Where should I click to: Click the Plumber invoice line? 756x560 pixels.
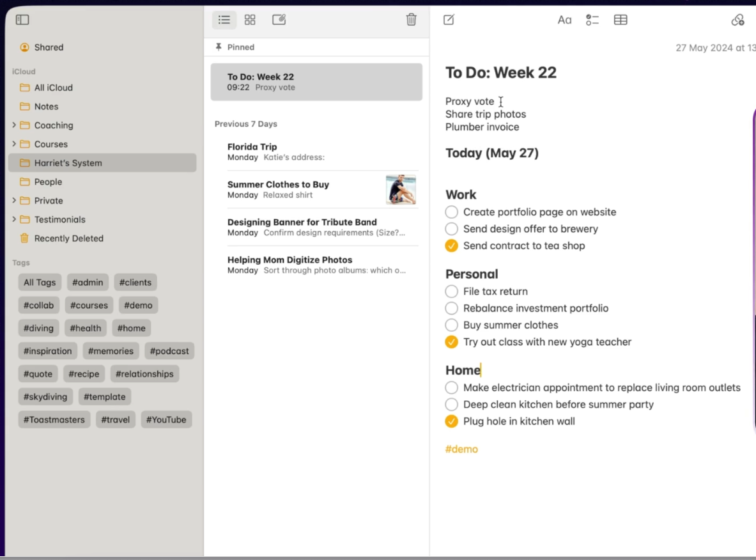coord(482,127)
